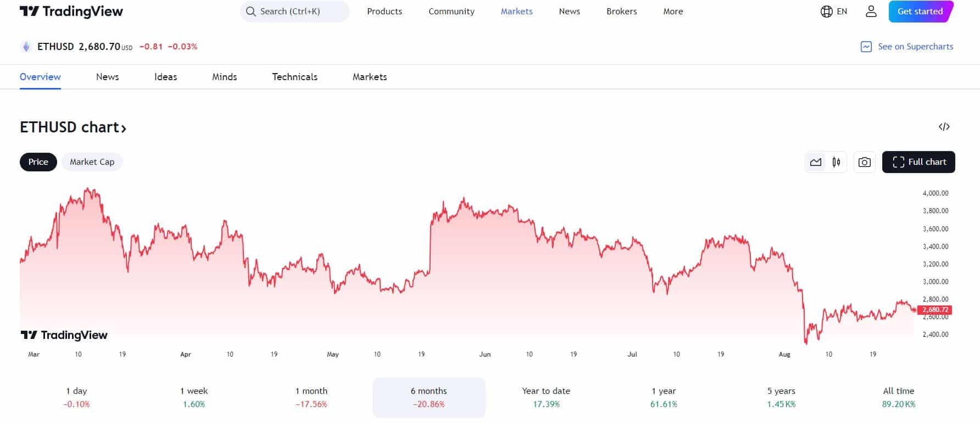Open the user profile icon

(871, 12)
